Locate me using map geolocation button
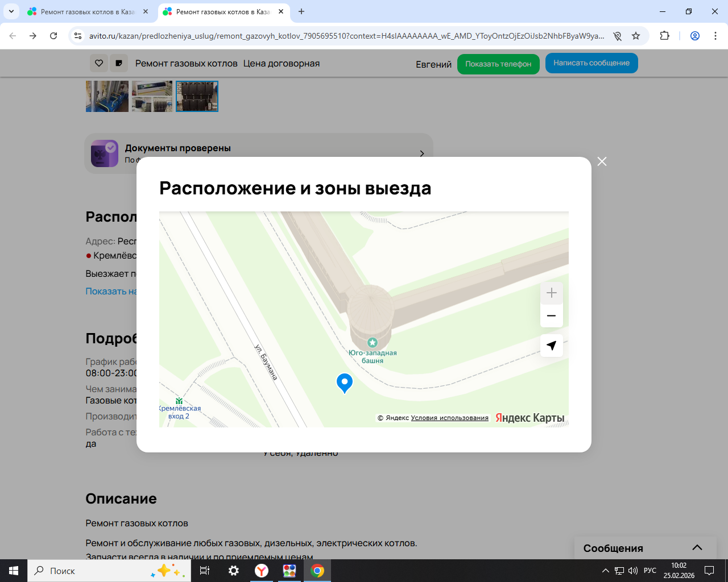Image resolution: width=728 pixels, height=582 pixels. click(x=551, y=346)
